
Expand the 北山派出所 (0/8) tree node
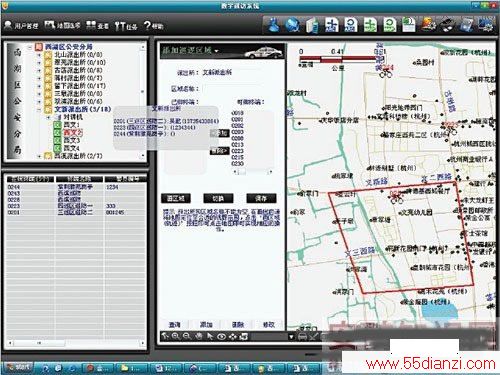(39, 55)
